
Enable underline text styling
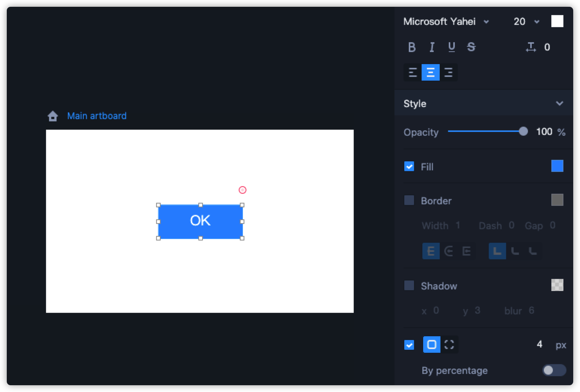451,47
